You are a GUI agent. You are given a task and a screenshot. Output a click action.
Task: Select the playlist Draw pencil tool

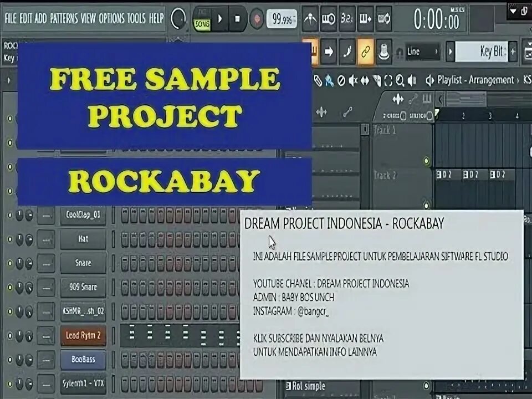(318, 80)
